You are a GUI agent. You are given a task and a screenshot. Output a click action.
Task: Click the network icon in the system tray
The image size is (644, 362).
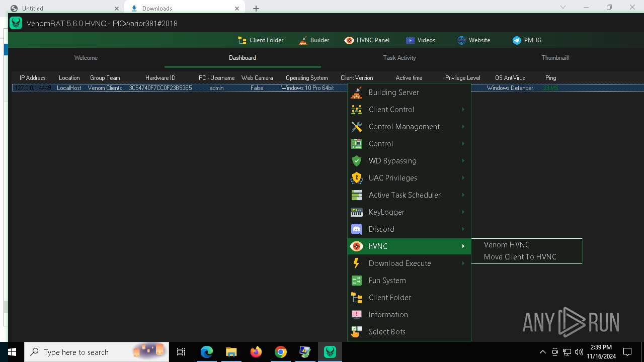[x=567, y=352]
